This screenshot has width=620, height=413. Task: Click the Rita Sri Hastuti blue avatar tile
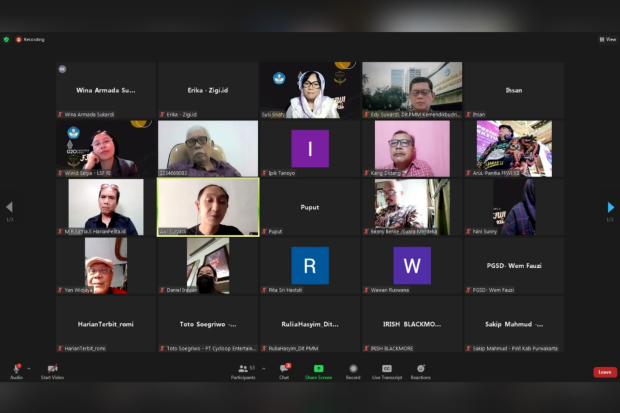point(309,265)
